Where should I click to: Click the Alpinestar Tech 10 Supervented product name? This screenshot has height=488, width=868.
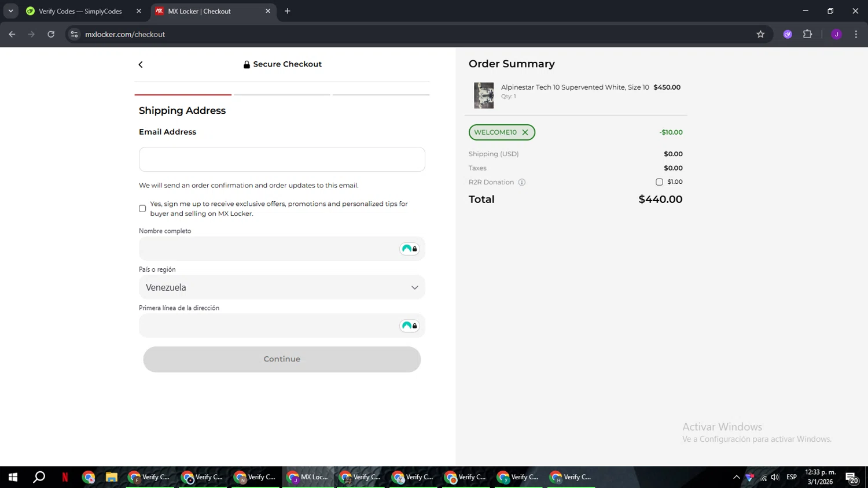pos(575,87)
